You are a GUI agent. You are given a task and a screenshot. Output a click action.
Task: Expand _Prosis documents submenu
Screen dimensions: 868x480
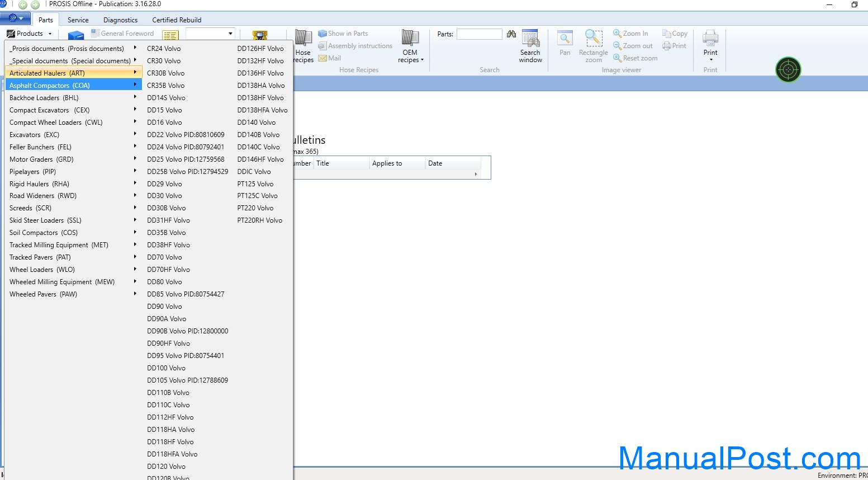coord(73,49)
